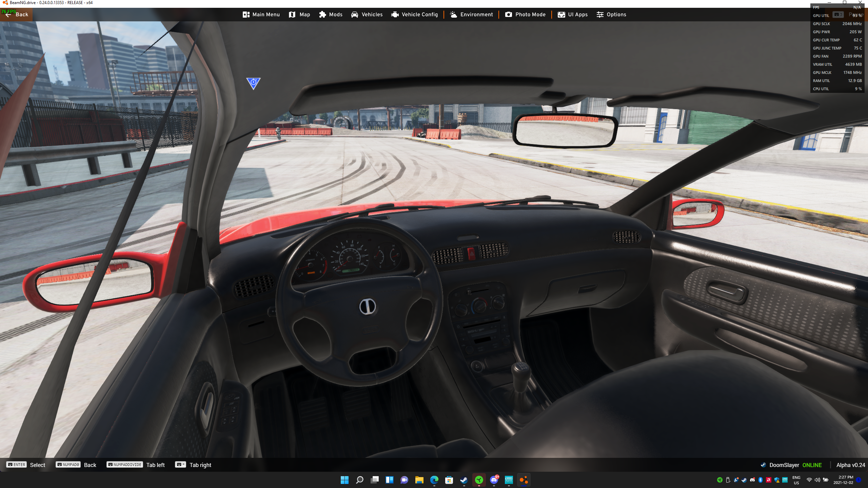This screenshot has width=868, height=488.
Task: Open the clock and date 2:27 PM
Action: pyautogui.click(x=844, y=480)
